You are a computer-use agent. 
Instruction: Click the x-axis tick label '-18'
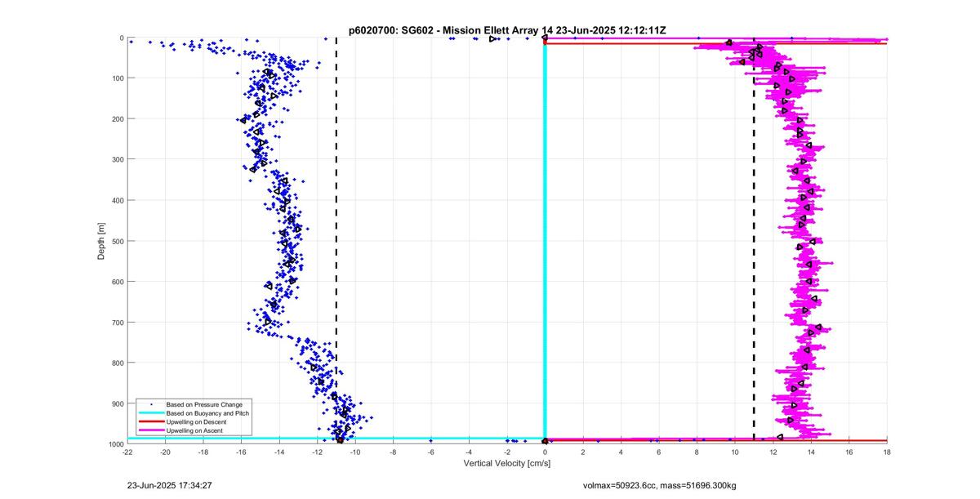[x=203, y=452]
